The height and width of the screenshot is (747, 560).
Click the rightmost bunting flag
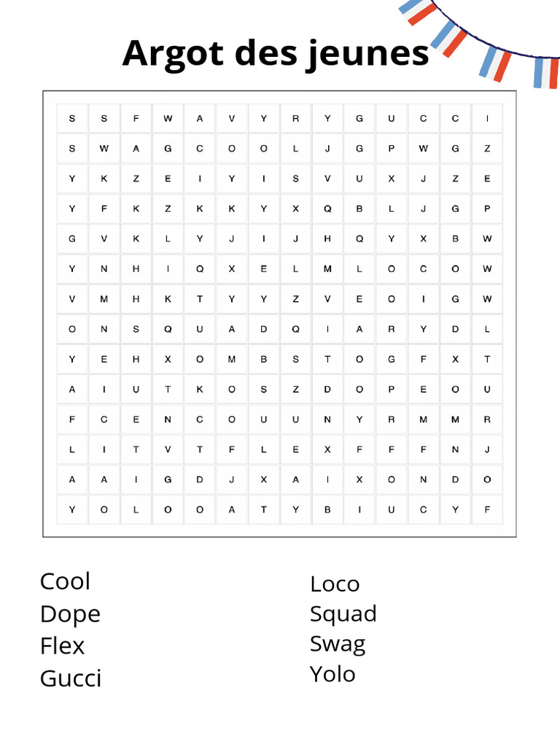pyautogui.click(x=543, y=72)
